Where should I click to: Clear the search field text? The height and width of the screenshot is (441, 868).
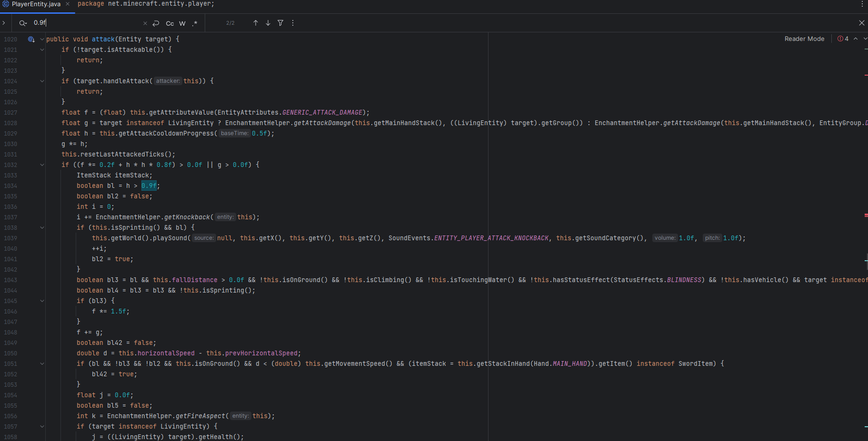pyautogui.click(x=145, y=23)
